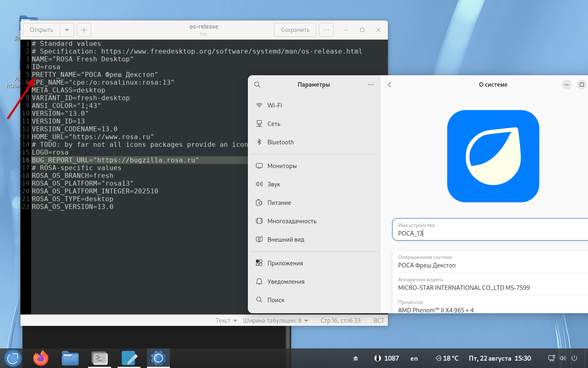Open the terminal from the taskbar
Screen dimensions: 588x368
click(100, 359)
